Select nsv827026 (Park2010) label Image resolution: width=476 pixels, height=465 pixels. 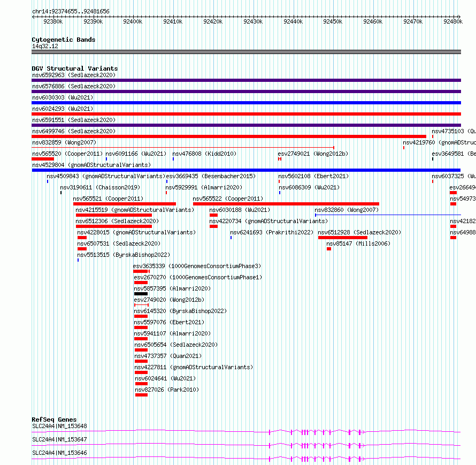[x=167, y=390]
